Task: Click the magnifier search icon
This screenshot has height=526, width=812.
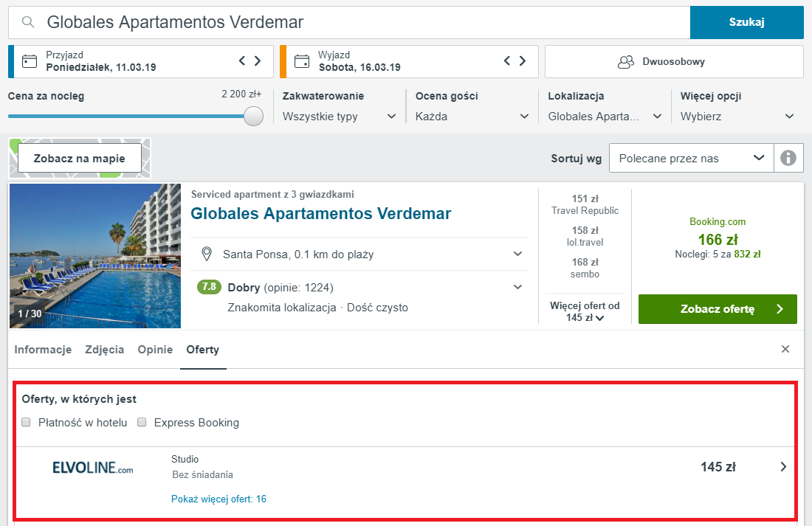Action: pyautogui.click(x=28, y=22)
